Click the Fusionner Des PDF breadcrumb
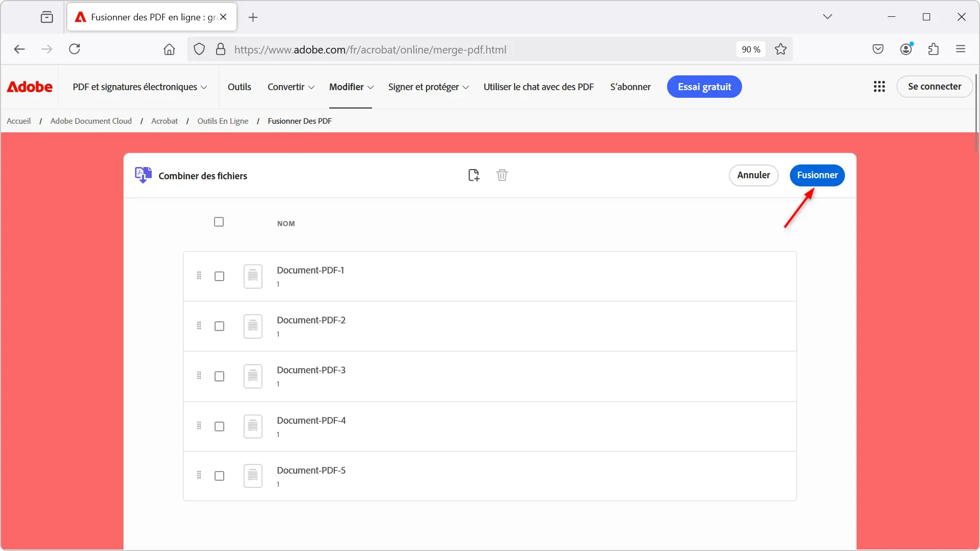Image resolution: width=980 pixels, height=551 pixels. click(300, 121)
